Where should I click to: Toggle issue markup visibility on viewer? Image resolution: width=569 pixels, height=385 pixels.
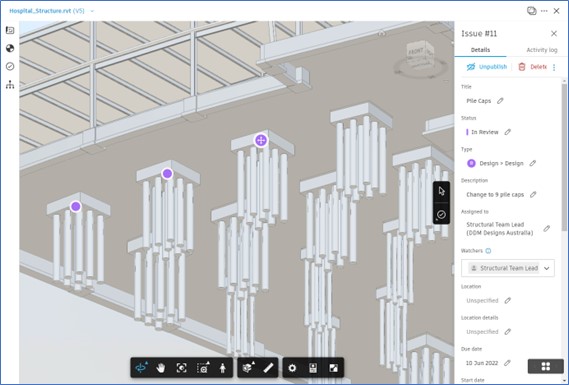[441, 214]
